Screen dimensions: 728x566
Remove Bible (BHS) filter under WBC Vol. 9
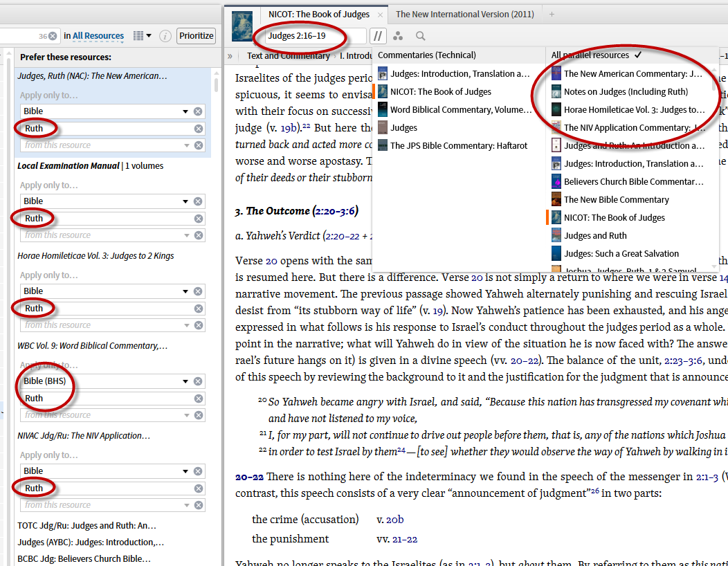pos(198,382)
